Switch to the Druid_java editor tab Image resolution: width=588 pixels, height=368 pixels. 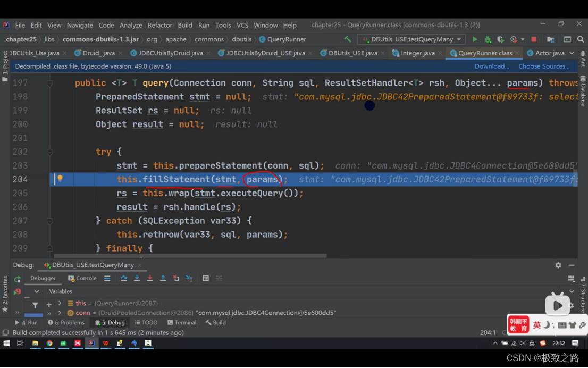[x=98, y=53]
